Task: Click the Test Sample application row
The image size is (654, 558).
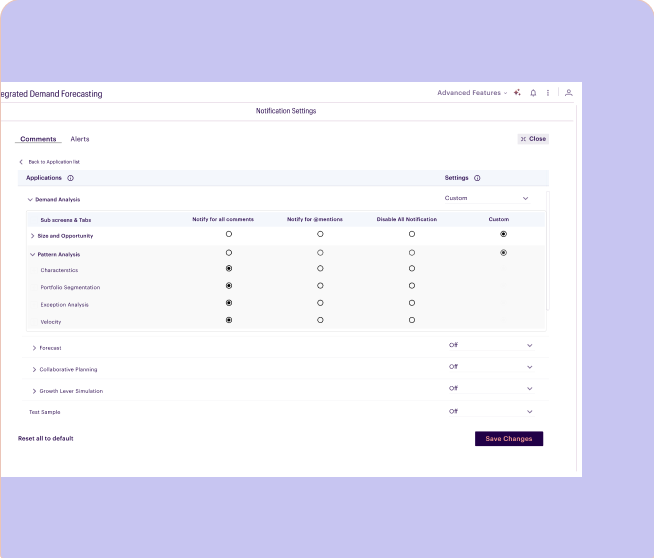Action: (285, 412)
